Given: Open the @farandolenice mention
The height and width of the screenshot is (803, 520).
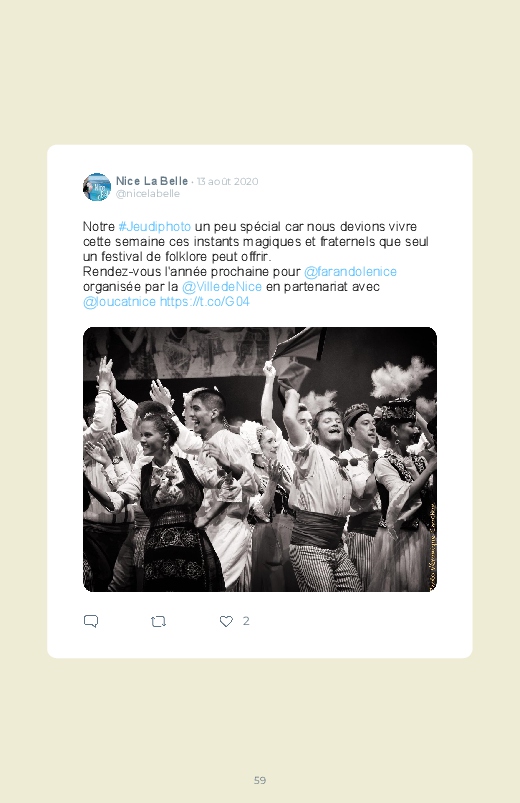Looking at the screenshot, I should (x=350, y=271).
